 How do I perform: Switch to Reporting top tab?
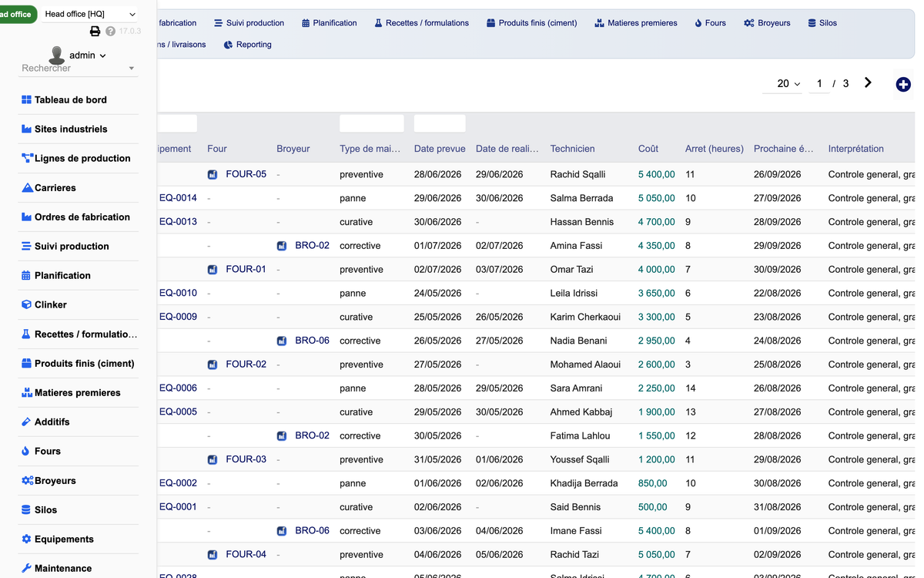pos(247,45)
